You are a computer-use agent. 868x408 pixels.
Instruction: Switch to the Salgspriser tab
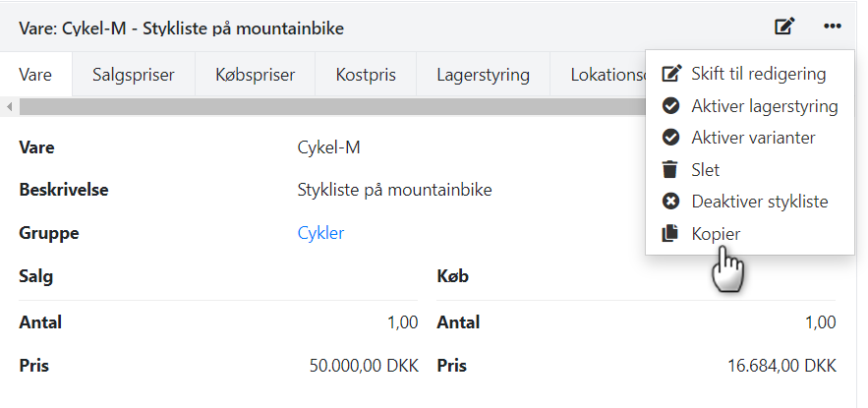[132, 75]
